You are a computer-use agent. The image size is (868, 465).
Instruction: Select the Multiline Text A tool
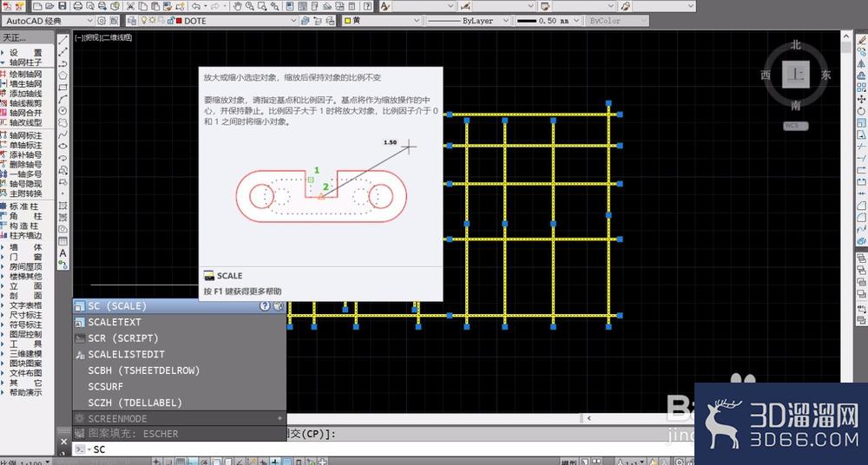[x=63, y=253]
